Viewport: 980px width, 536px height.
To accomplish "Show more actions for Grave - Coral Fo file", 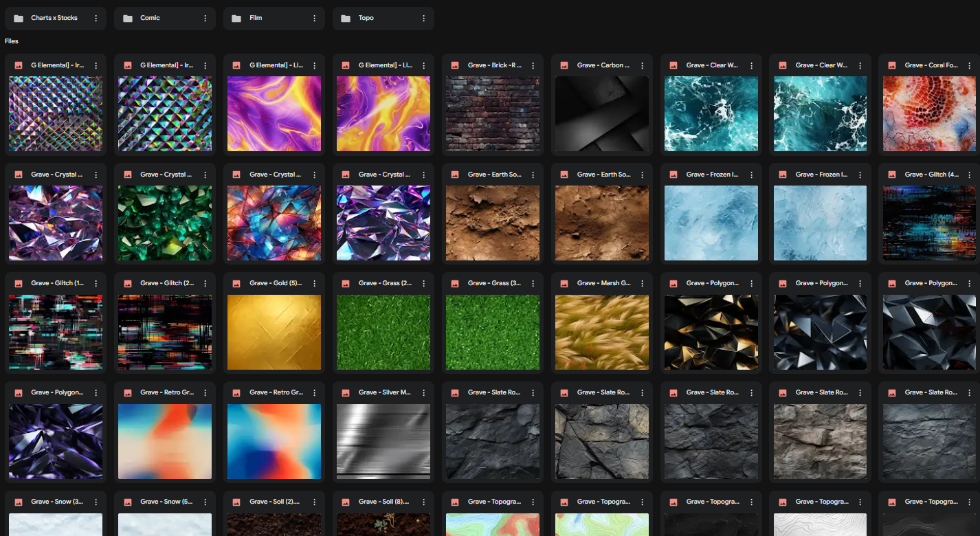I will (x=970, y=65).
